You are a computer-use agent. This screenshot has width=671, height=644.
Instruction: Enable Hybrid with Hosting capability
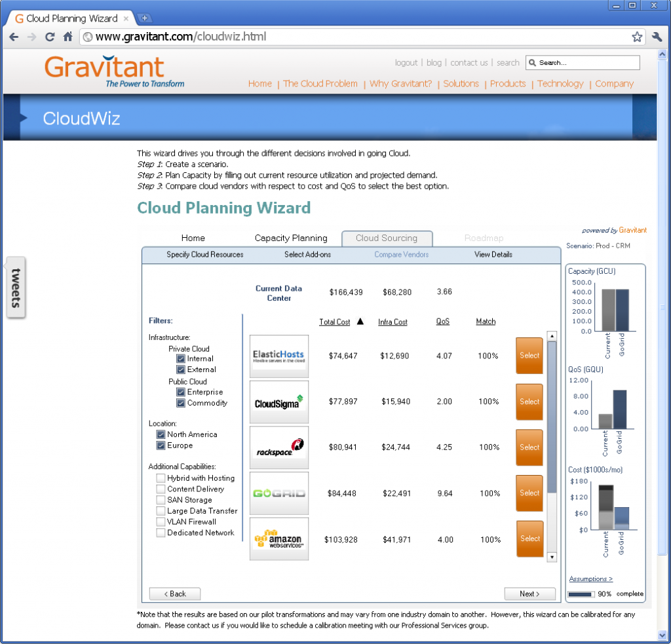(161, 478)
